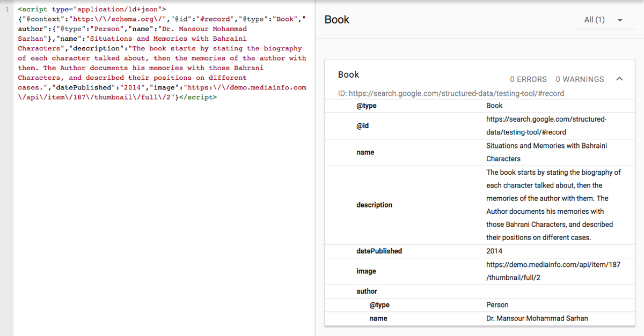Click the description property row

tap(374, 205)
